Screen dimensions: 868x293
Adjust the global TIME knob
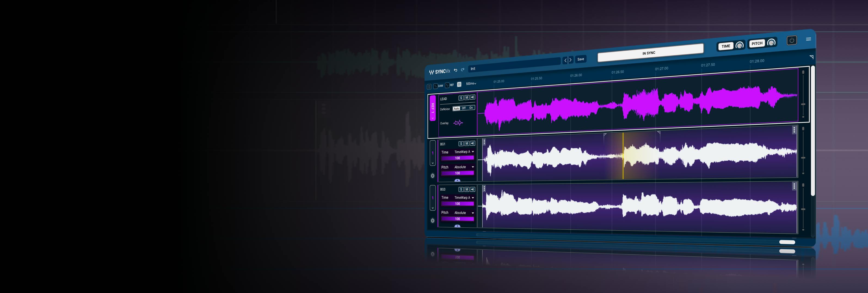point(739,45)
